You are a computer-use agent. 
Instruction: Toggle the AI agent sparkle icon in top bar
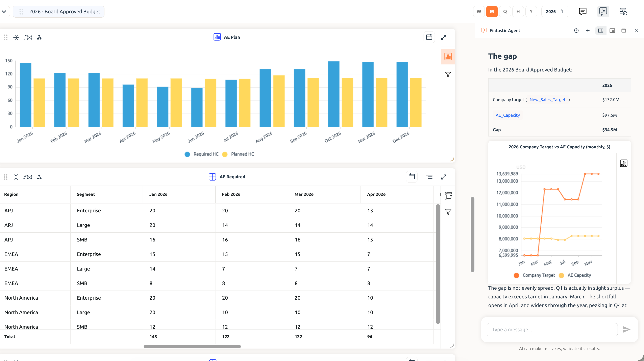coord(603,12)
